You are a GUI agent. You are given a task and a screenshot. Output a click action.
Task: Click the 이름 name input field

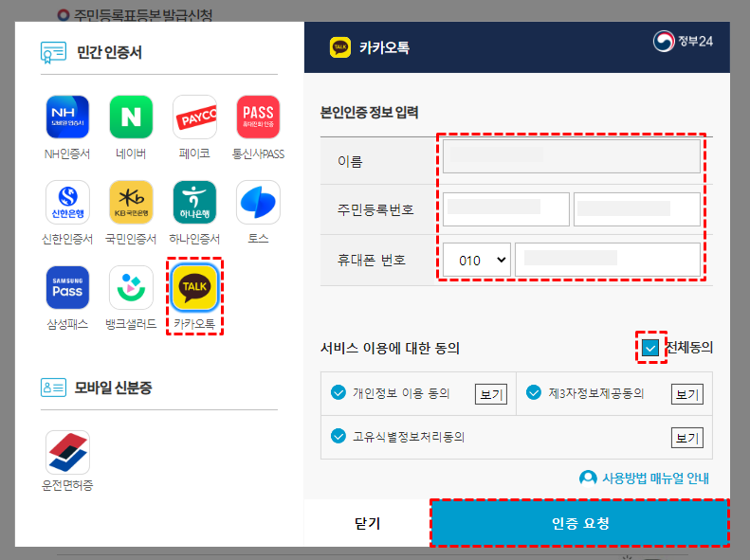(x=572, y=155)
